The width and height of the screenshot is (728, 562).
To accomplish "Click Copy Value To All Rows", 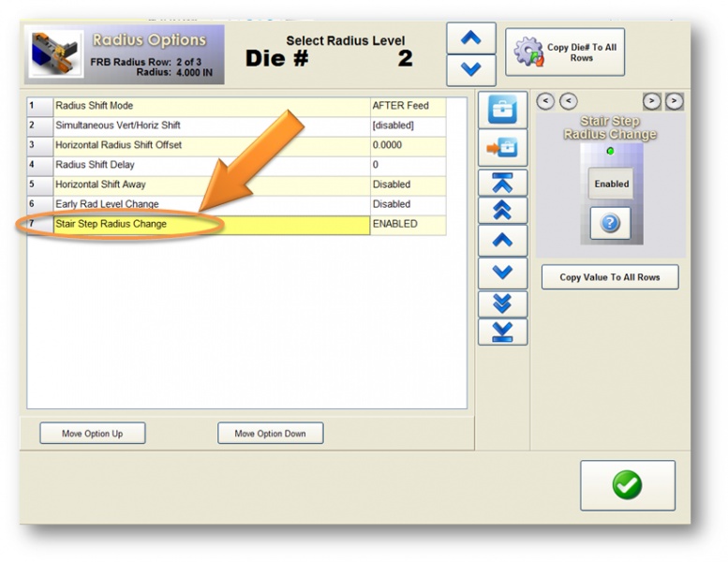I will coord(610,277).
